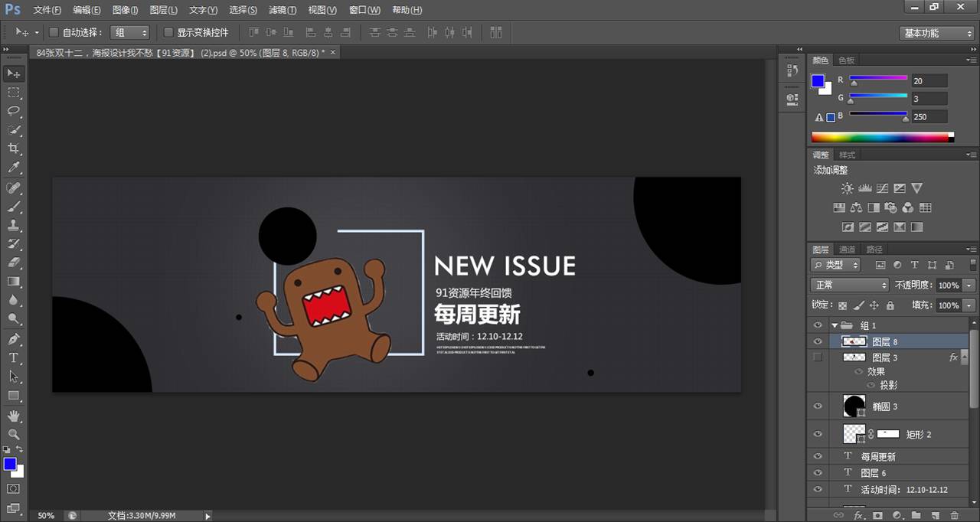Select the Rectangle shape tool
This screenshot has height=522, width=980.
tap(14, 396)
